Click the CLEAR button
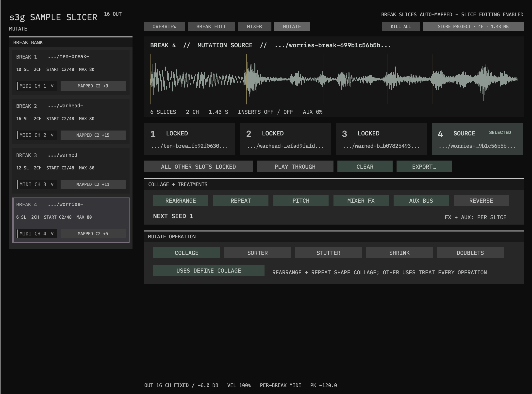 [x=365, y=167]
